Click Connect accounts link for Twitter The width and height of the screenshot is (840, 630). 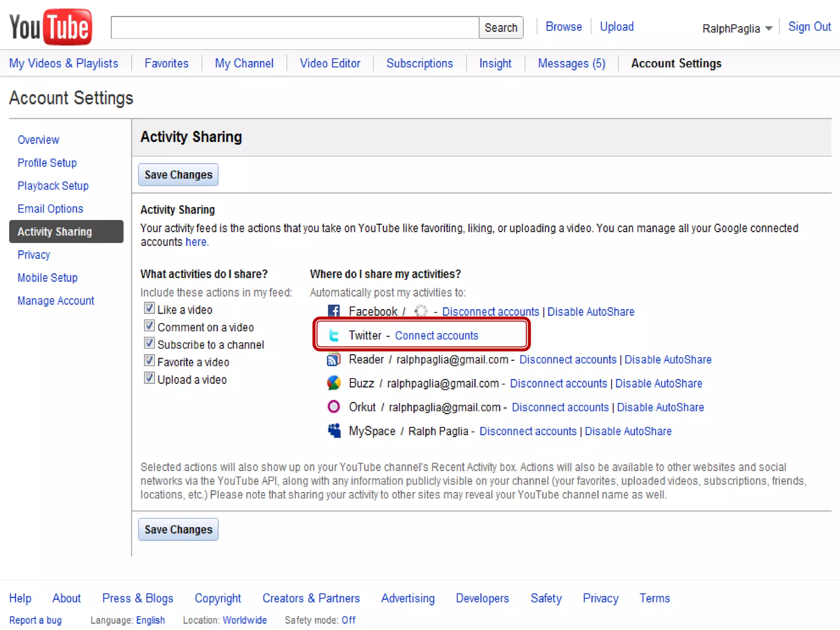(436, 336)
